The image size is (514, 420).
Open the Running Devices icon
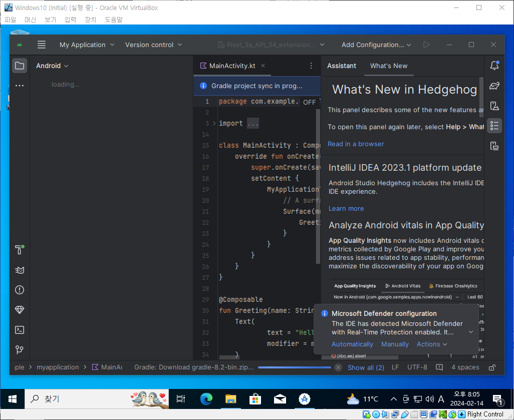pyautogui.click(x=494, y=146)
